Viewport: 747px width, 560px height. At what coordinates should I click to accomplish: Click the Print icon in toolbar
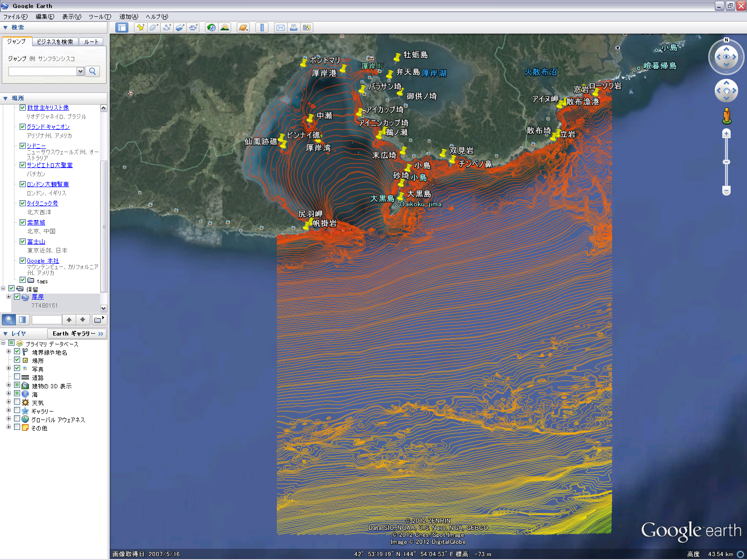pyautogui.click(x=294, y=28)
